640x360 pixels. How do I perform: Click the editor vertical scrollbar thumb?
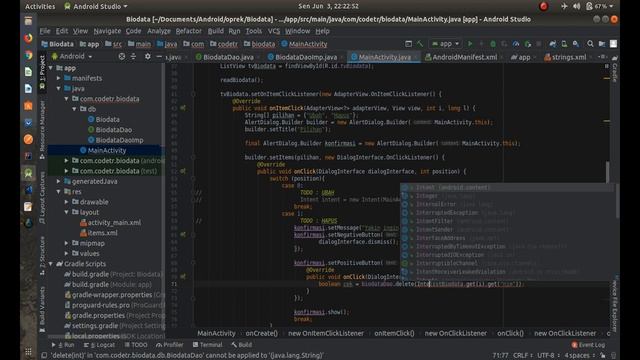[607, 172]
